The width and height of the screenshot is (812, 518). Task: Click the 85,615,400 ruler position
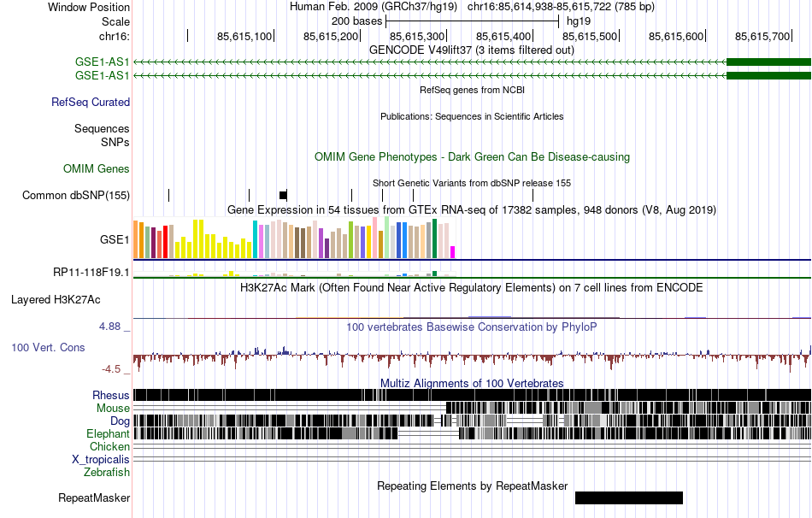point(503,36)
